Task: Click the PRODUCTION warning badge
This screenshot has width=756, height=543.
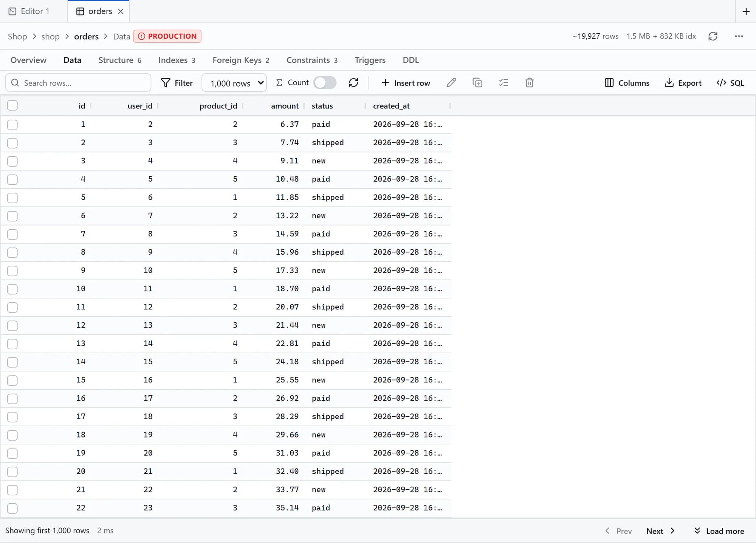Action: tap(167, 36)
